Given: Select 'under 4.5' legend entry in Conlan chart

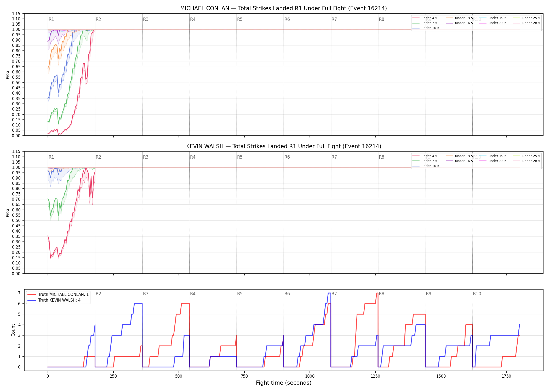Looking at the screenshot, I should tap(425, 18).
